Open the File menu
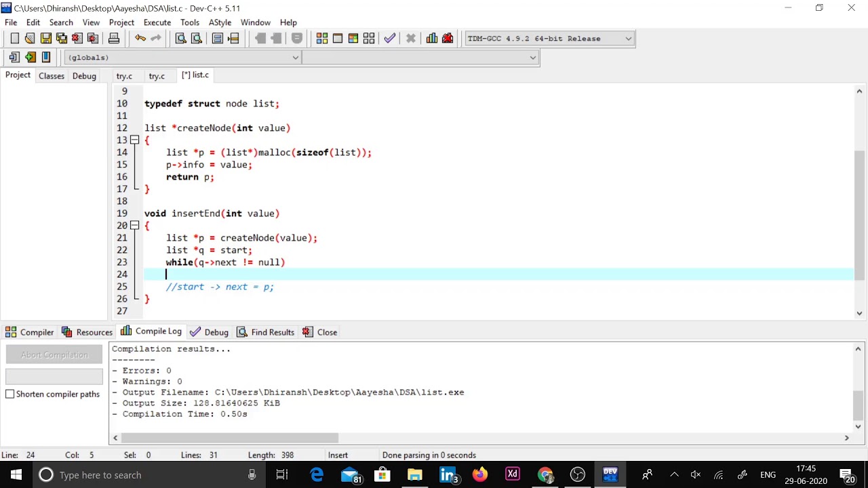 11,22
